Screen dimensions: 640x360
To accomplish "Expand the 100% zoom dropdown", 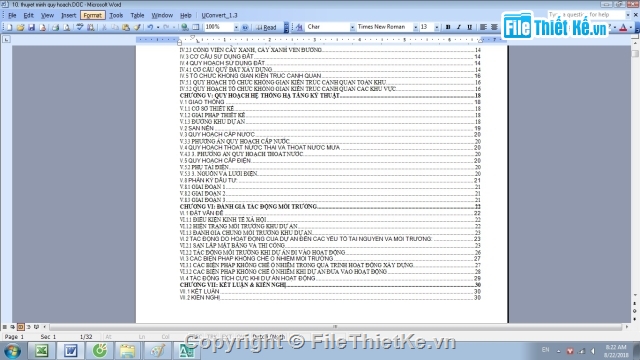I will click(x=236, y=27).
